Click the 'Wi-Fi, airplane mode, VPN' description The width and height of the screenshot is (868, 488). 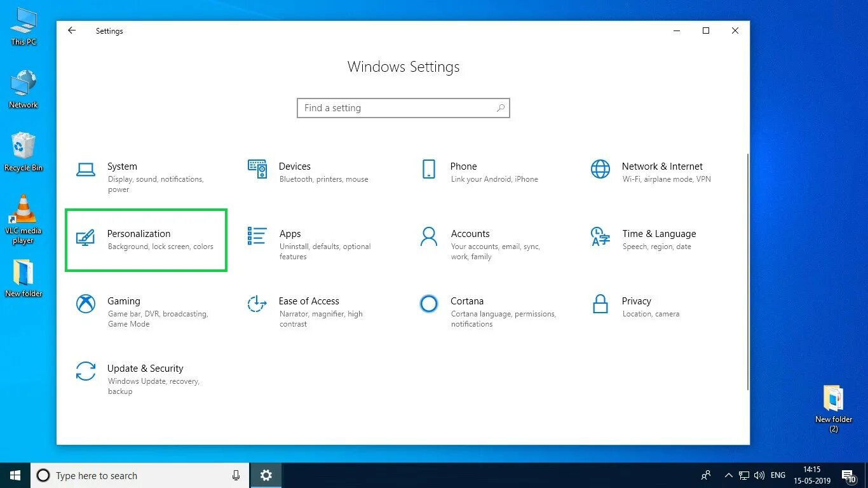pos(667,179)
